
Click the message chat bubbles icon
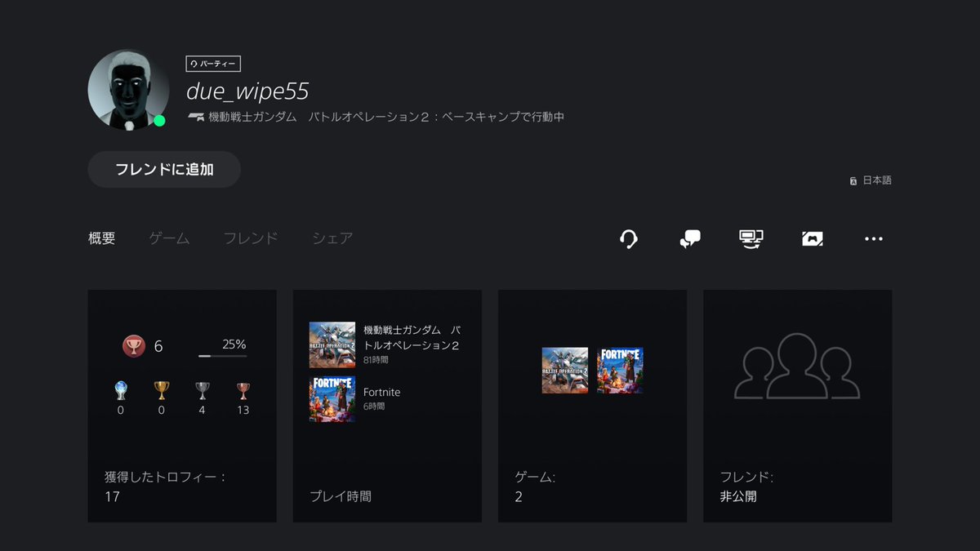(x=690, y=239)
